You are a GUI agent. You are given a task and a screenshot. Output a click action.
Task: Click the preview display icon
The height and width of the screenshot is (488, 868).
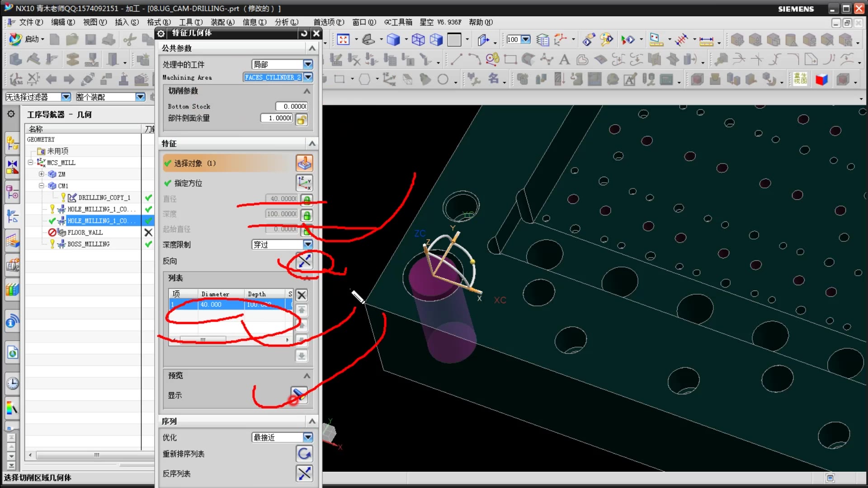pyautogui.click(x=299, y=394)
